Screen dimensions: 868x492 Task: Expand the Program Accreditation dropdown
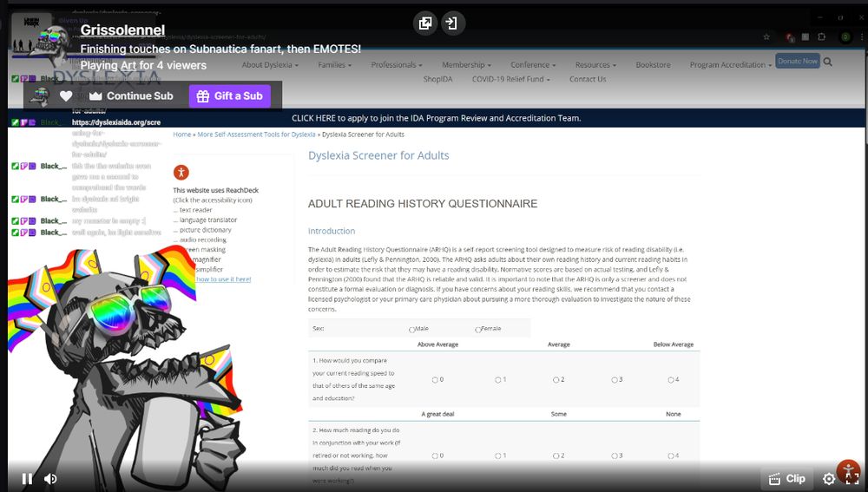point(730,65)
